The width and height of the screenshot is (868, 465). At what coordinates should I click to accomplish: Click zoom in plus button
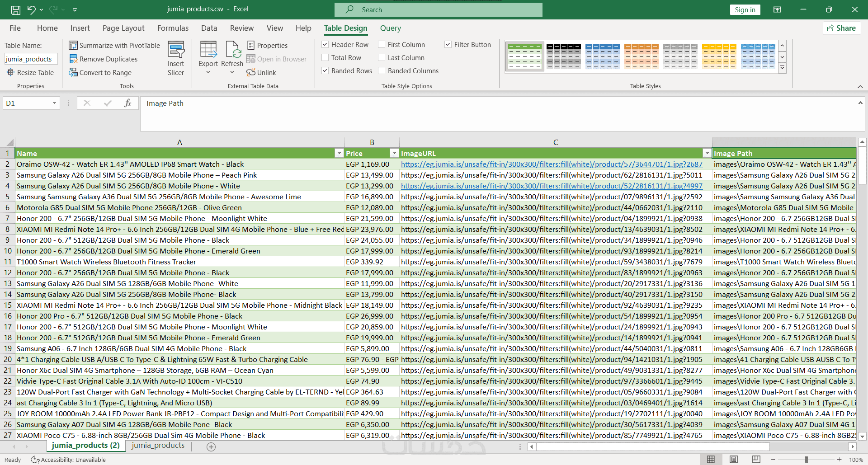click(840, 460)
